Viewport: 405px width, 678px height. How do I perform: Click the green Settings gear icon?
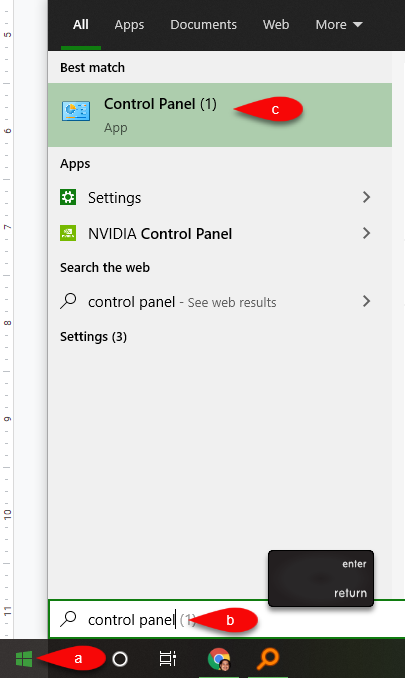coord(68,197)
